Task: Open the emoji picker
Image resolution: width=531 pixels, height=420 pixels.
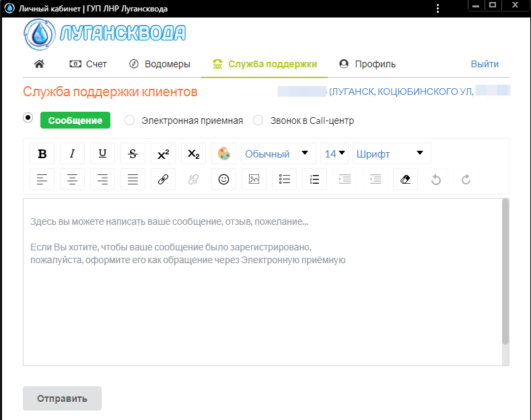Action: [x=223, y=179]
